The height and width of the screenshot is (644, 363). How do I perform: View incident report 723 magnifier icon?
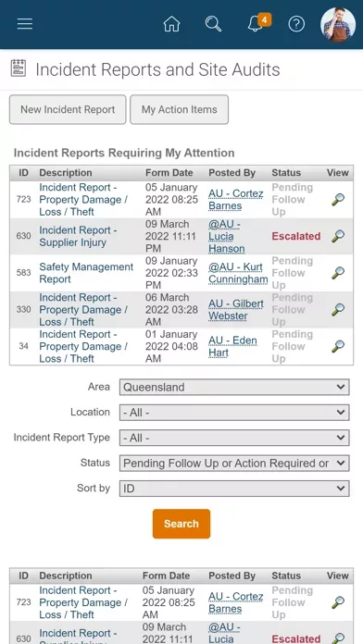click(x=338, y=200)
